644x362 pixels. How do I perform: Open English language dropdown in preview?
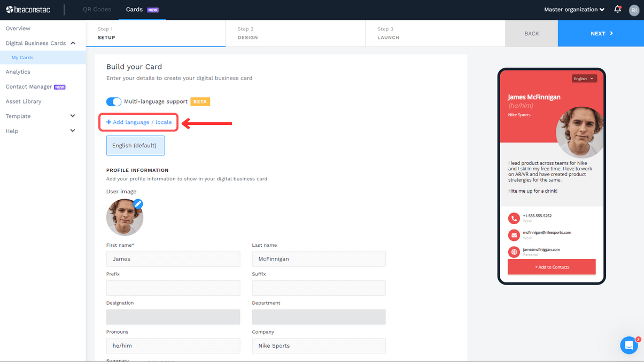point(584,78)
